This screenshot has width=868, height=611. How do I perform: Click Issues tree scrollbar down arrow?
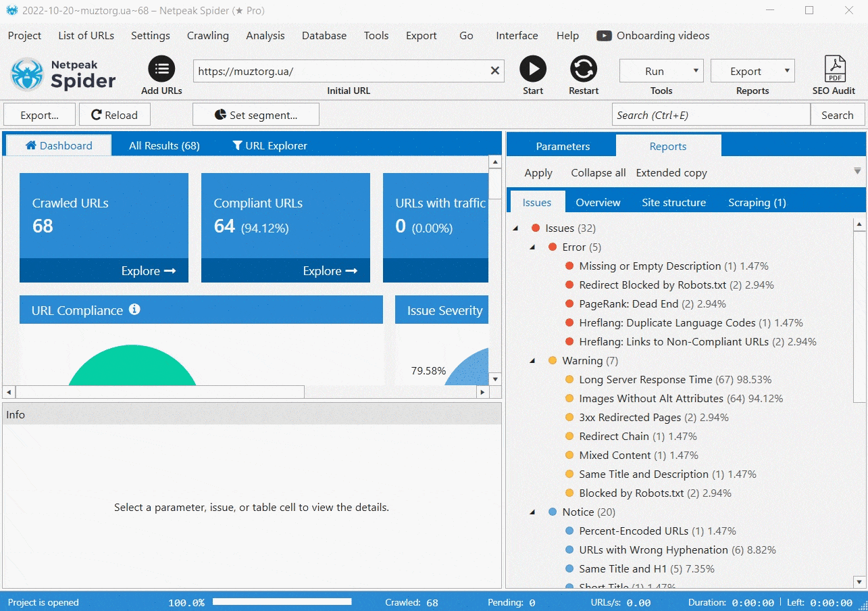tap(859, 581)
